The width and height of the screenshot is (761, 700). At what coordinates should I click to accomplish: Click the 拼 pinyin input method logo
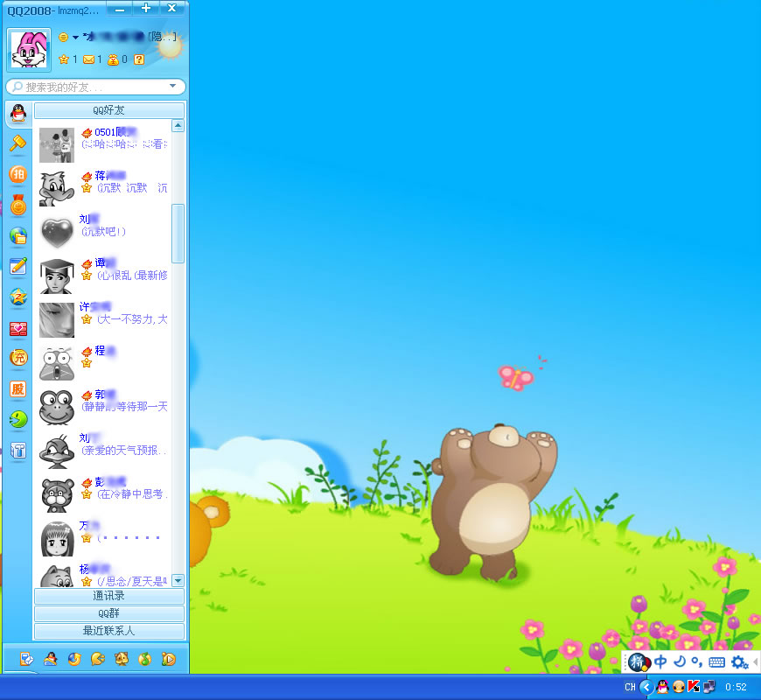[x=639, y=661]
